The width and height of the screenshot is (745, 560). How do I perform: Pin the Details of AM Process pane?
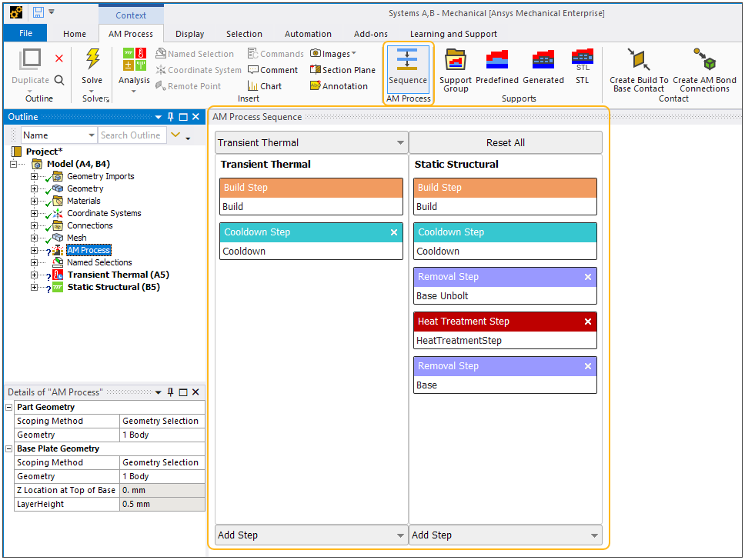pos(169,392)
